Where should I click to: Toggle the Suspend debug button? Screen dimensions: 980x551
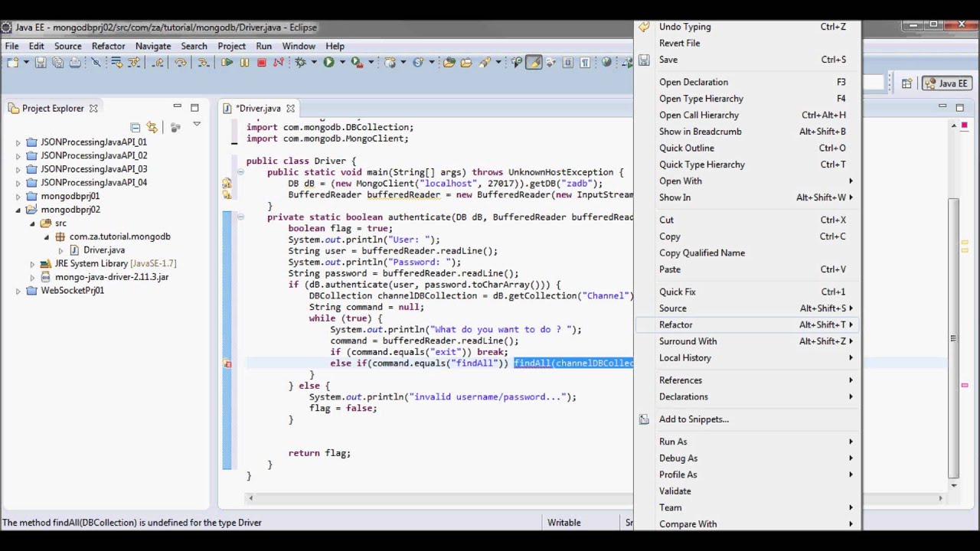coord(244,63)
